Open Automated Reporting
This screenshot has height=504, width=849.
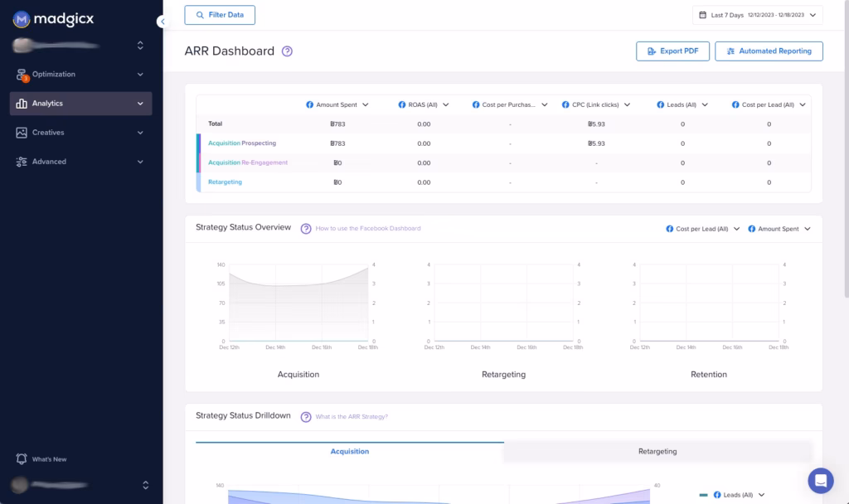pyautogui.click(x=769, y=51)
